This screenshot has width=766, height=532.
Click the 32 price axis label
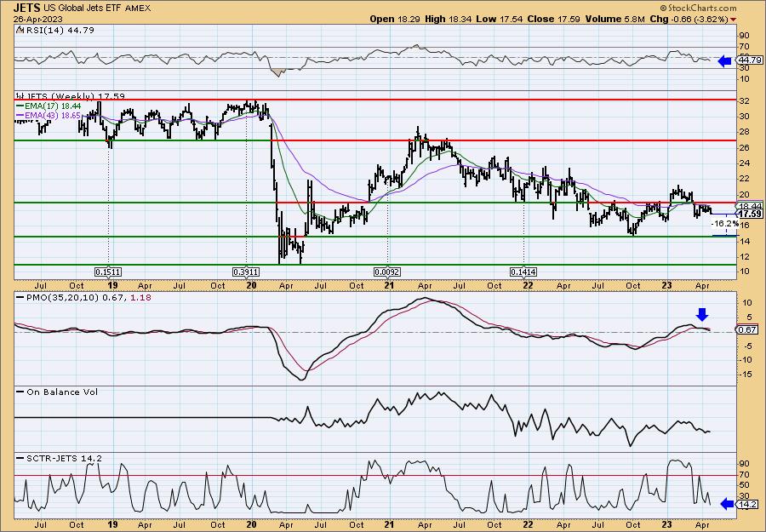pos(745,100)
